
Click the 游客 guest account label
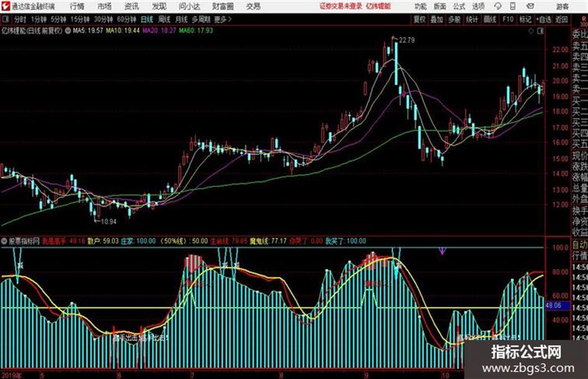(562, 6)
